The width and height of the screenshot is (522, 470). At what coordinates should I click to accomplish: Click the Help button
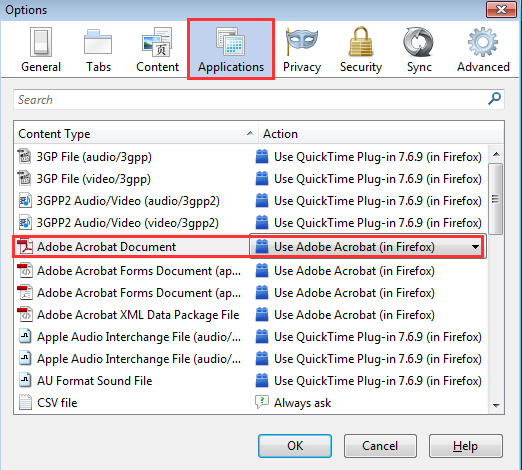465,446
